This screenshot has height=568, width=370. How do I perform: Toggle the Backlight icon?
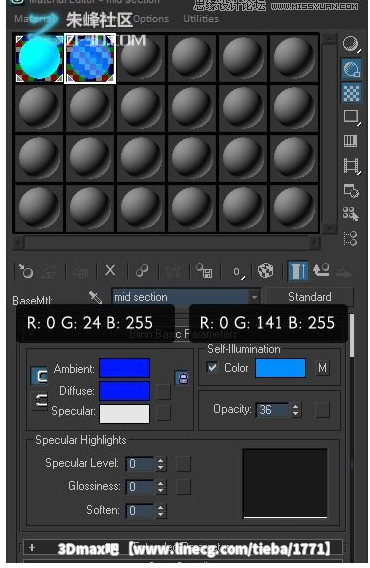tap(351, 69)
